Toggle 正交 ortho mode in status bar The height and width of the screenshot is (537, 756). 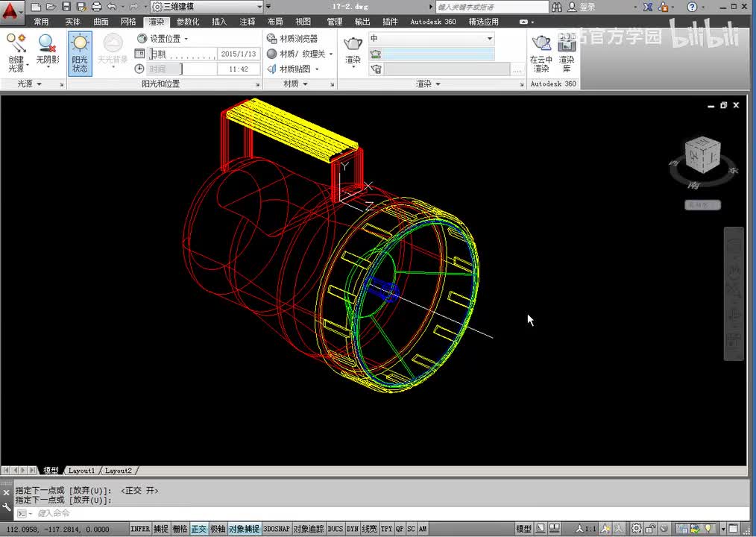tap(199, 529)
